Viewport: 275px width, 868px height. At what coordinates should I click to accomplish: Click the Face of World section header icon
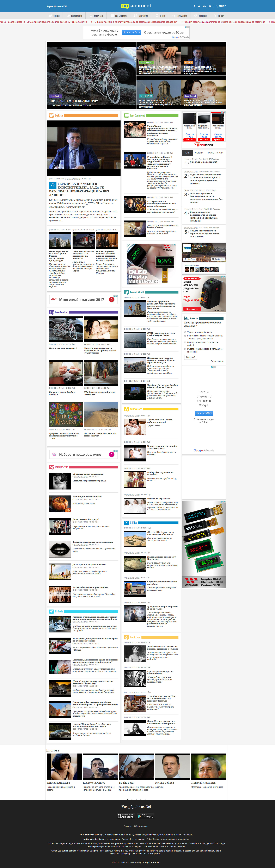tap(127, 292)
